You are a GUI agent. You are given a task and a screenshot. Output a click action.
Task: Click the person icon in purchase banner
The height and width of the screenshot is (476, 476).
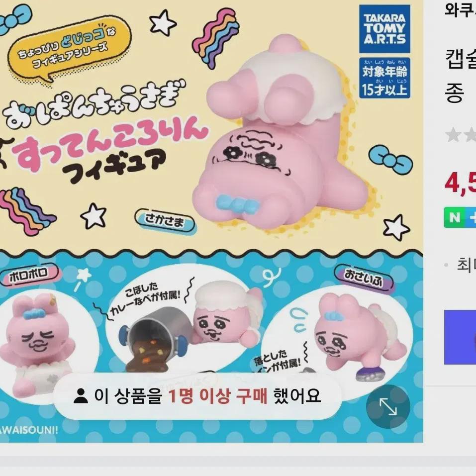81,396
